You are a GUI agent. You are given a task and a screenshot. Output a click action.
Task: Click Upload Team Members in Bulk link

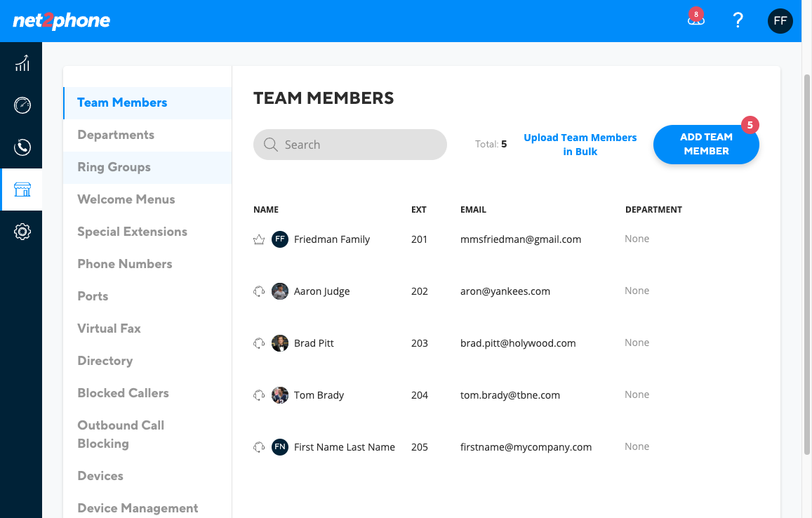[x=580, y=145]
